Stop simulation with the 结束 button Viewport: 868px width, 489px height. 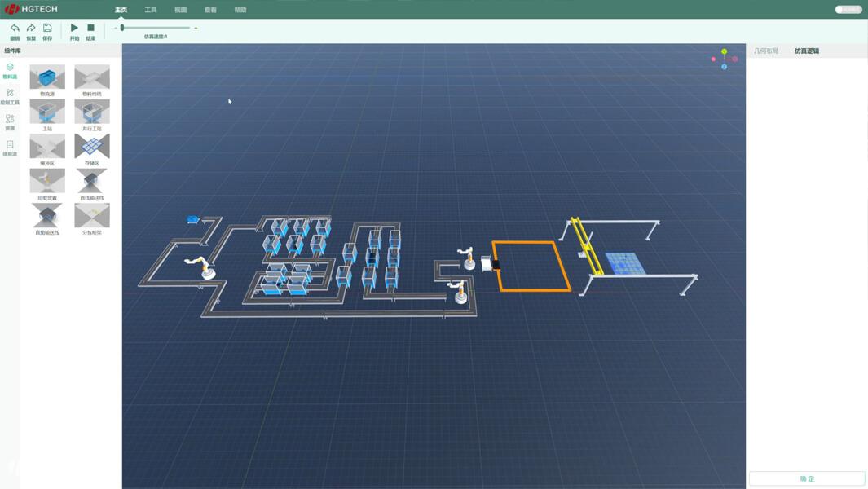[x=90, y=29]
